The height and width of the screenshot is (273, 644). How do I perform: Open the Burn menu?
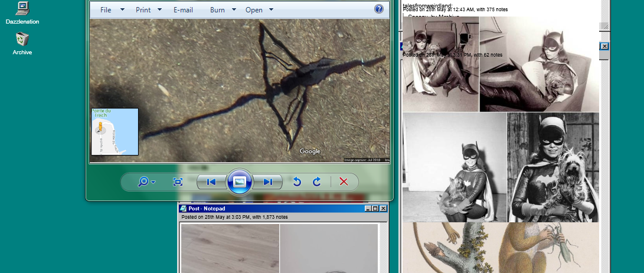point(217,10)
